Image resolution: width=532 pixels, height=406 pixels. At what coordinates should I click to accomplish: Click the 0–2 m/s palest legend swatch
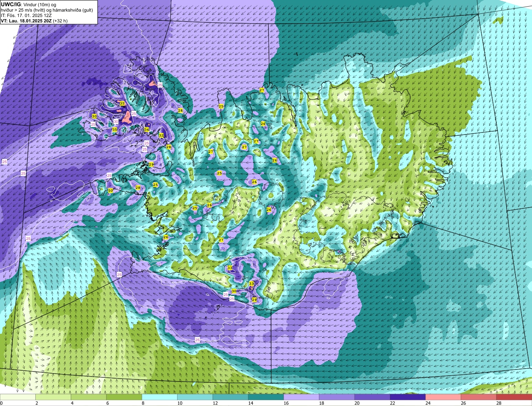[18, 397]
